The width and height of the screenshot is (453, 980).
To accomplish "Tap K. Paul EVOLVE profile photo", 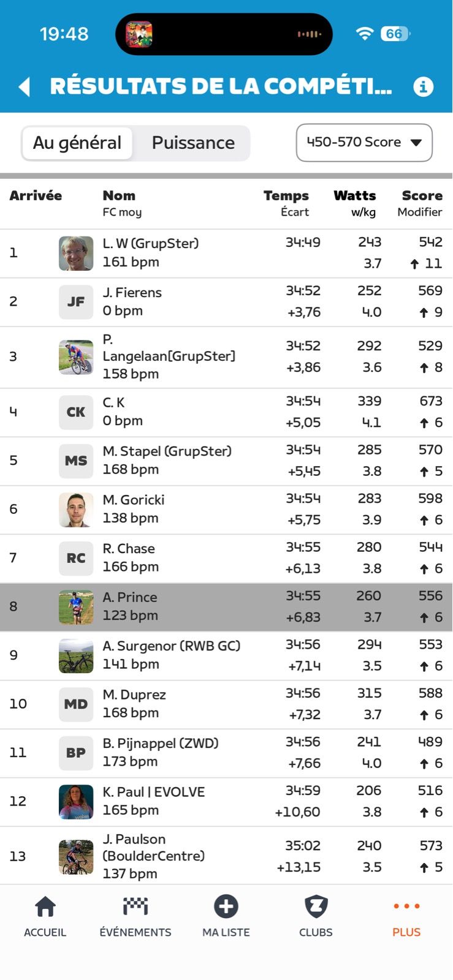I will click(76, 801).
